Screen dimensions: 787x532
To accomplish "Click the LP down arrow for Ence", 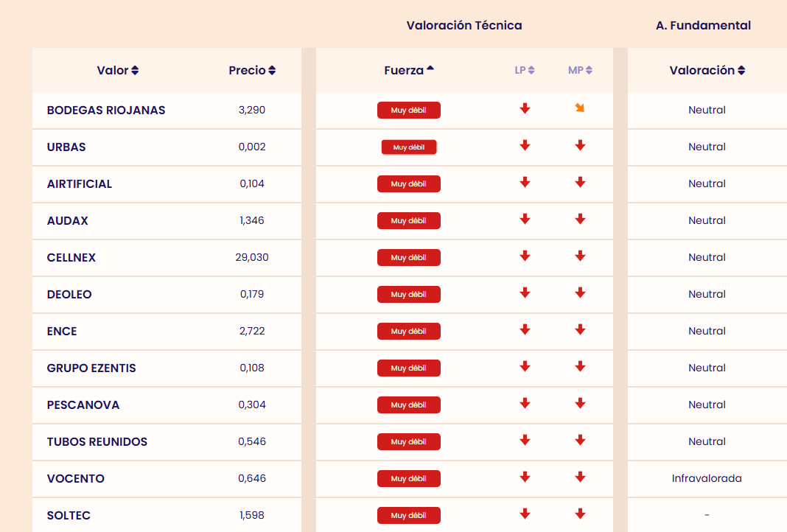I will pyautogui.click(x=525, y=330).
